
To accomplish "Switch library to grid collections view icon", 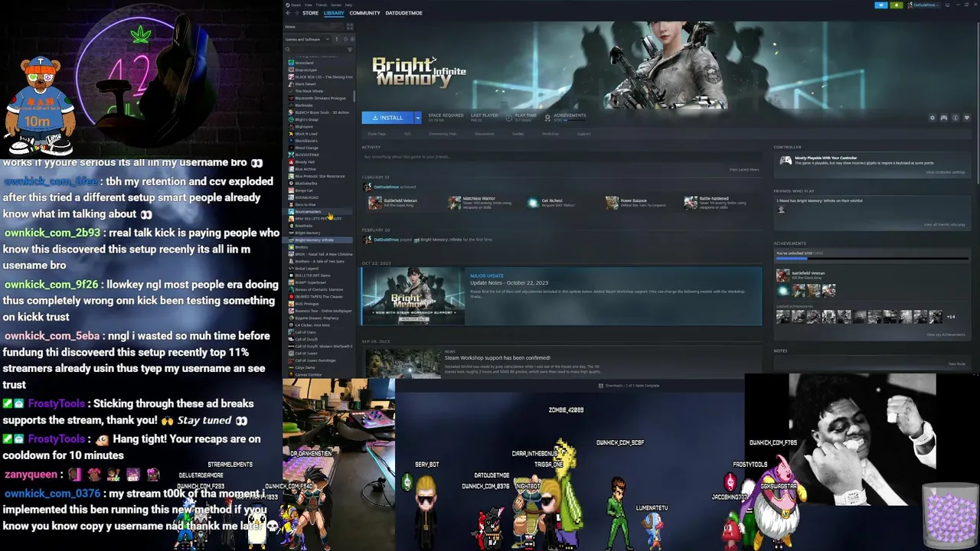I will [x=350, y=27].
